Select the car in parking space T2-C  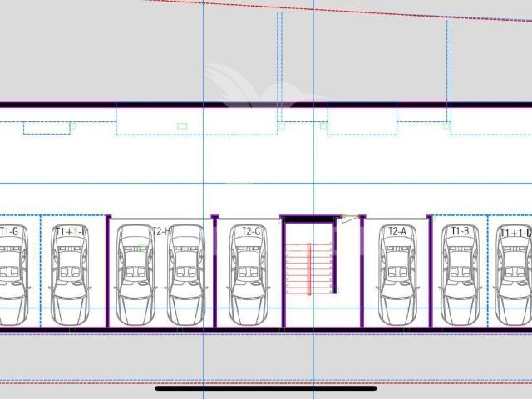tap(249, 275)
